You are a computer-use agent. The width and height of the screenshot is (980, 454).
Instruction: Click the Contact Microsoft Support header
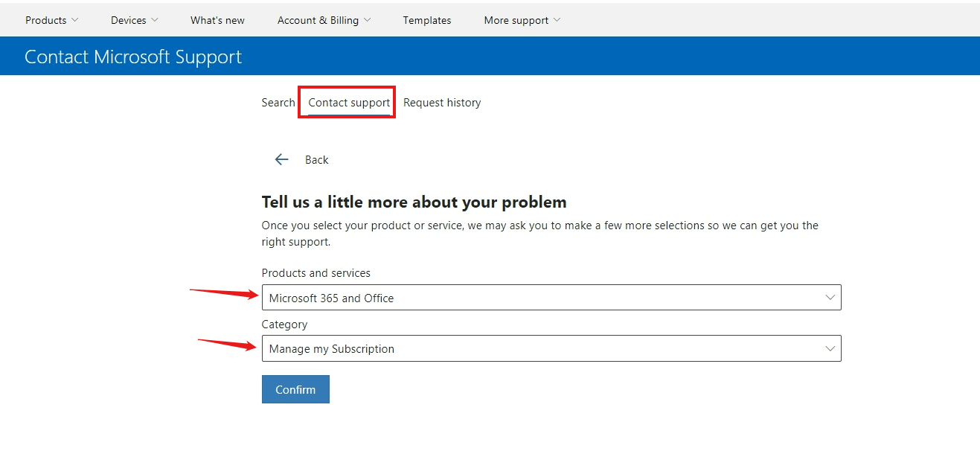132,56
